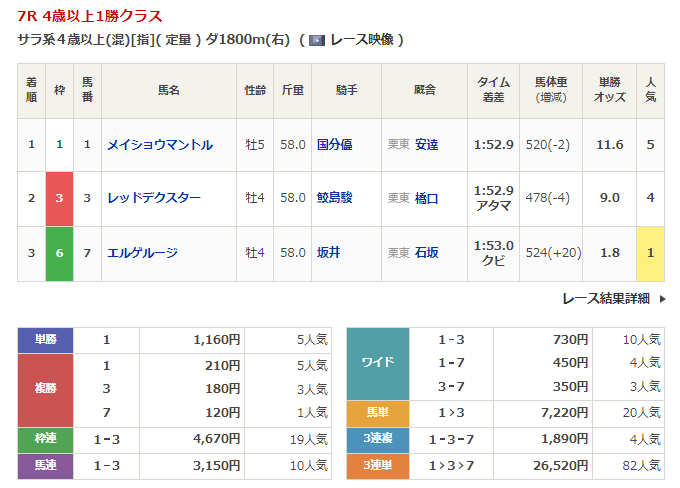This screenshot has width=680, height=488.
Task: Open horse メイショウマントル profile
Action: [x=160, y=145]
